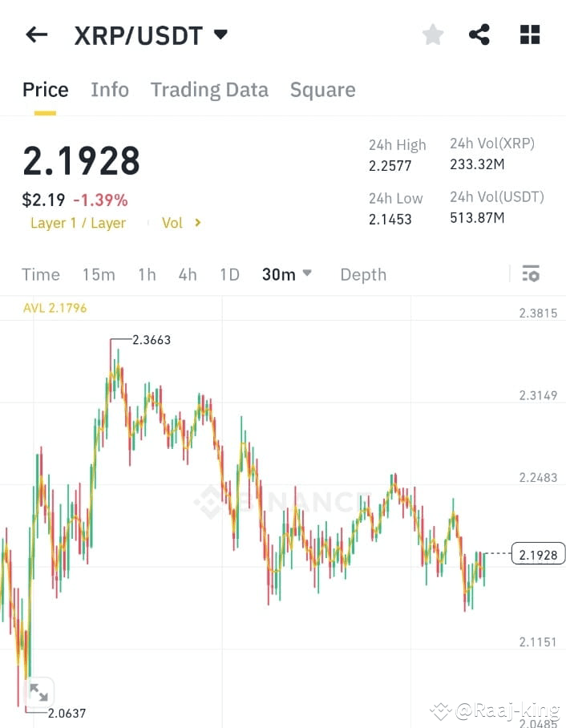The image size is (566, 728).
Task: Open the 30m interval dropdown
Action: (285, 274)
